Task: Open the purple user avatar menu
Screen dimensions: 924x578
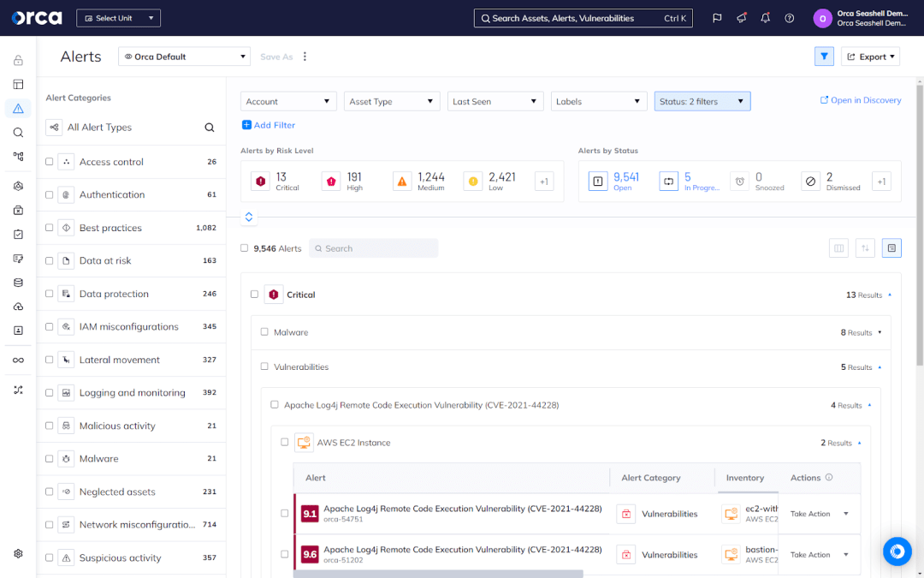Action: pyautogui.click(x=823, y=18)
